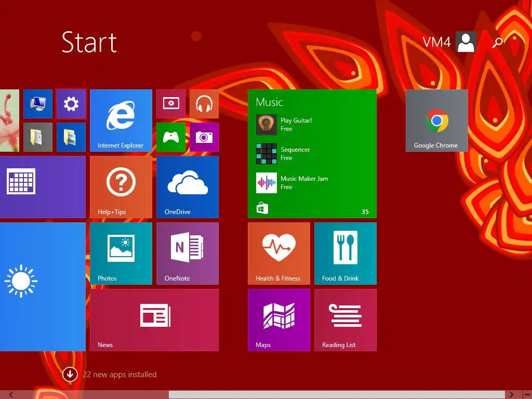Launch the Google Chrome tile
Viewport: 532px width, 399px height.
[x=436, y=121]
